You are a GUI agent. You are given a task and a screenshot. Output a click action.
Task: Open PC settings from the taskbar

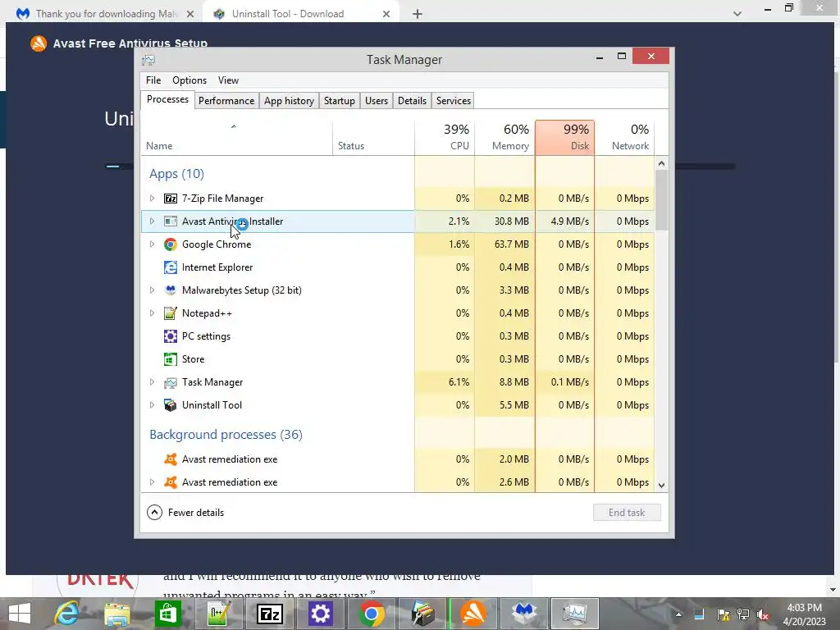pos(321,614)
